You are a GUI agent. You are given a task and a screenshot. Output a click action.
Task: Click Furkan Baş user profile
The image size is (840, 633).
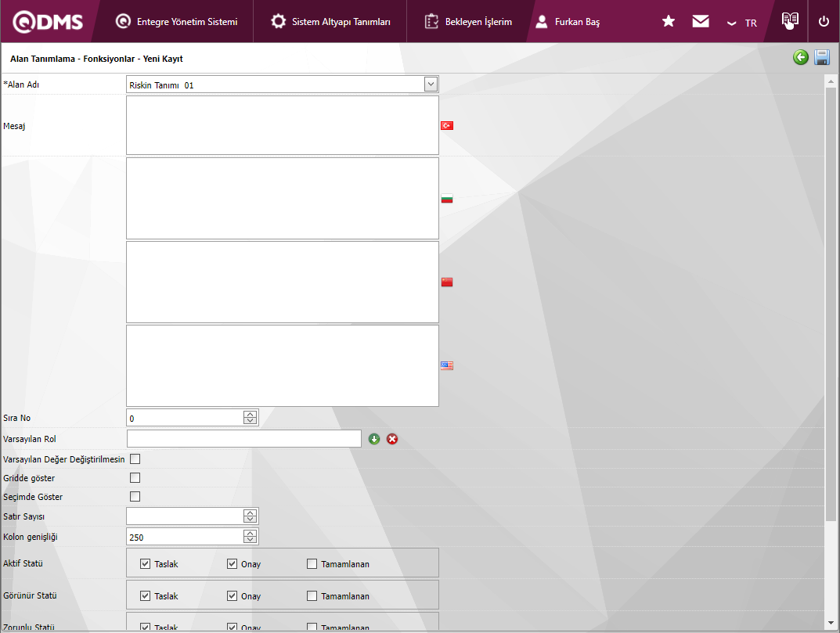pos(568,22)
